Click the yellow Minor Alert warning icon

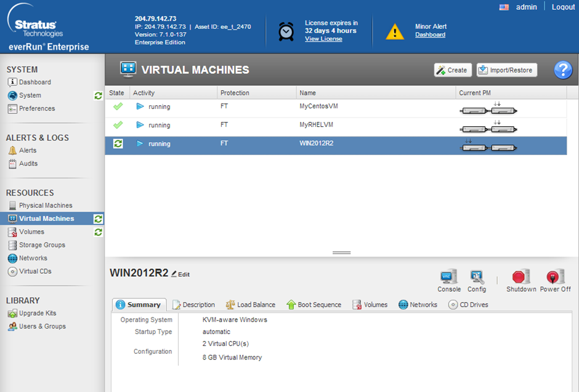pos(395,32)
